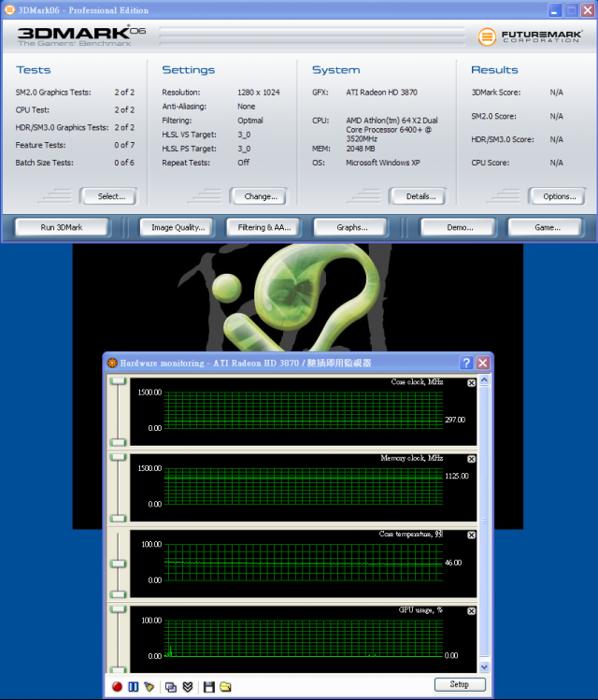Click the MEM value 2048 MB

click(x=361, y=149)
